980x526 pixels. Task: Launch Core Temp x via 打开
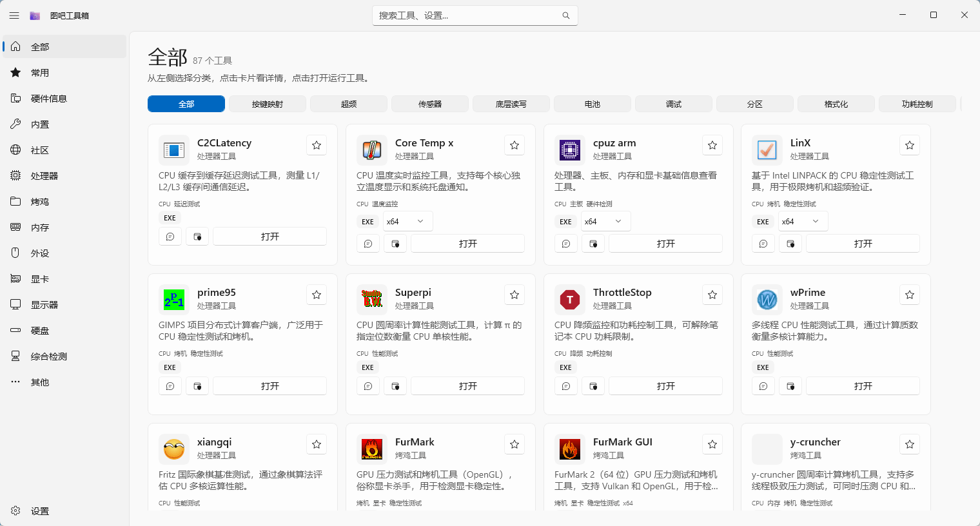pyautogui.click(x=468, y=244)
